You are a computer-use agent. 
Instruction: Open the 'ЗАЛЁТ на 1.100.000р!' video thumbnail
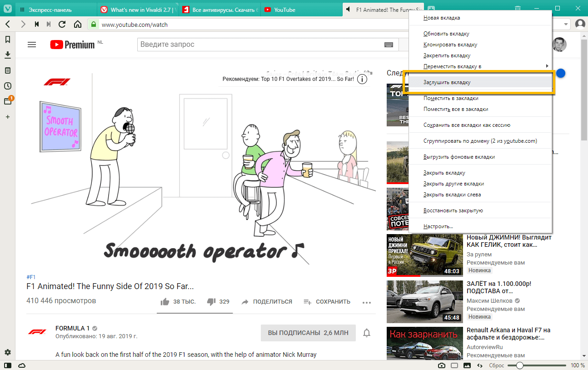point(425,301)
